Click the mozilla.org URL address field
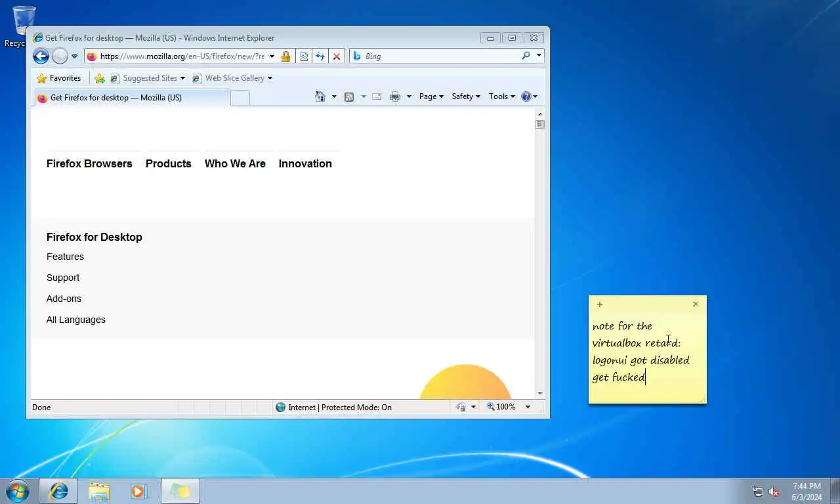 [182, 56]
